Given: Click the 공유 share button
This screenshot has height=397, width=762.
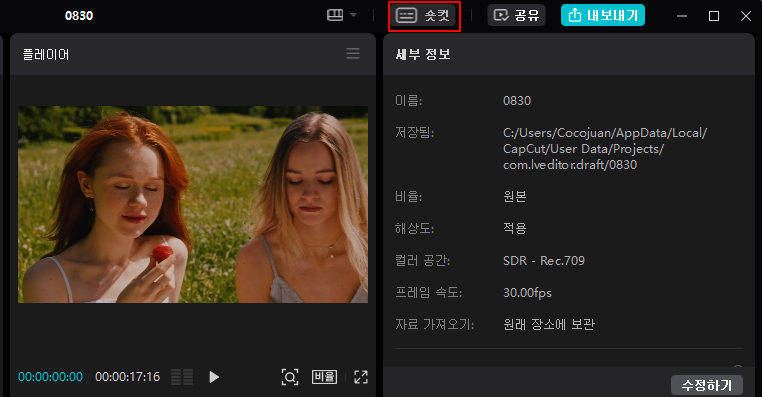Looking at the screenshot, I should pos(516,15).
